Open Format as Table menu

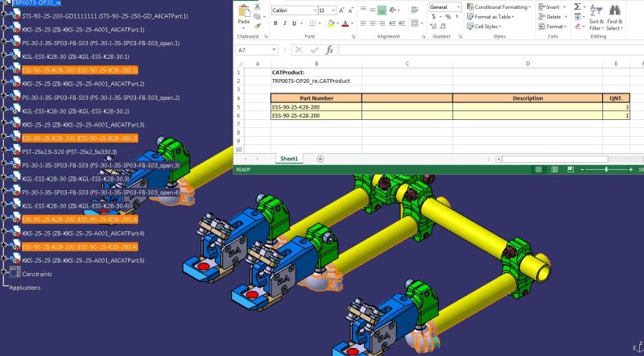point(490,17)
